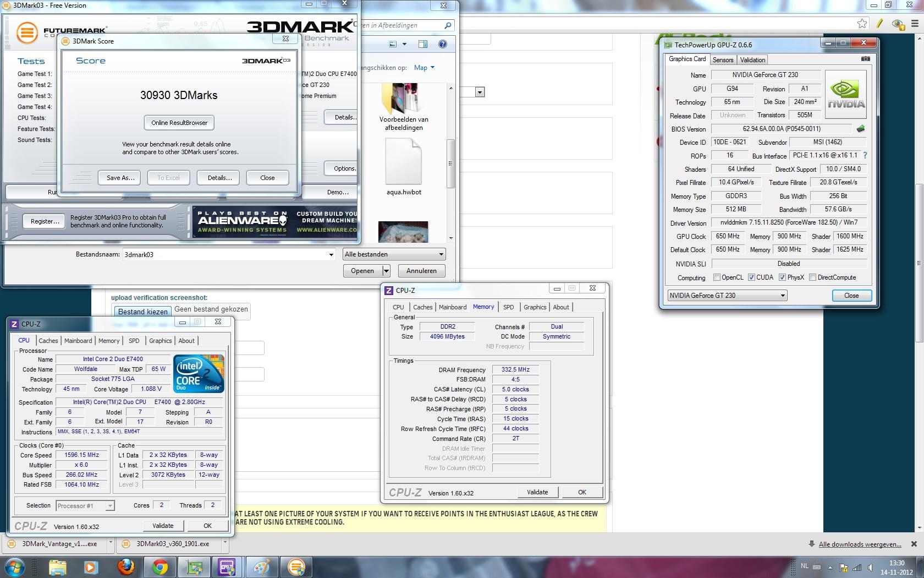Open the Chrome hamburger menu

[x=915, y=24]
